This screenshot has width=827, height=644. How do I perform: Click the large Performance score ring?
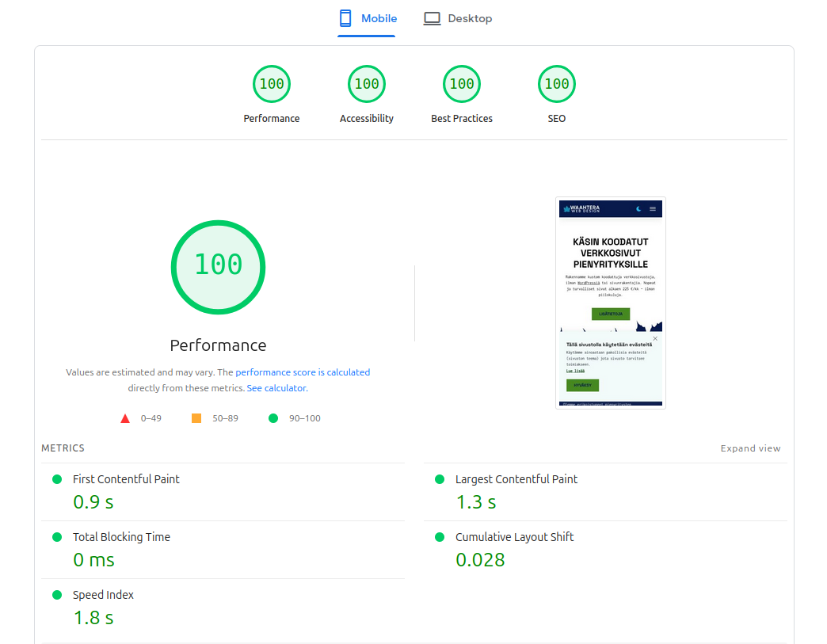[x=218, y=266]
